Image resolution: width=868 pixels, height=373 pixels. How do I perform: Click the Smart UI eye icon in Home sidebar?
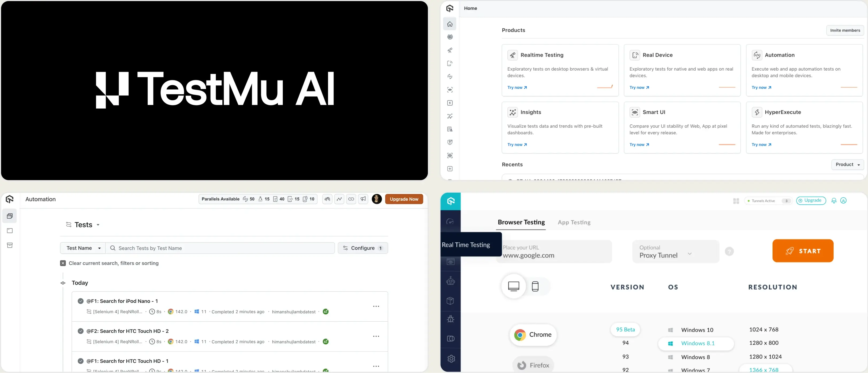(x=450, y=90)
